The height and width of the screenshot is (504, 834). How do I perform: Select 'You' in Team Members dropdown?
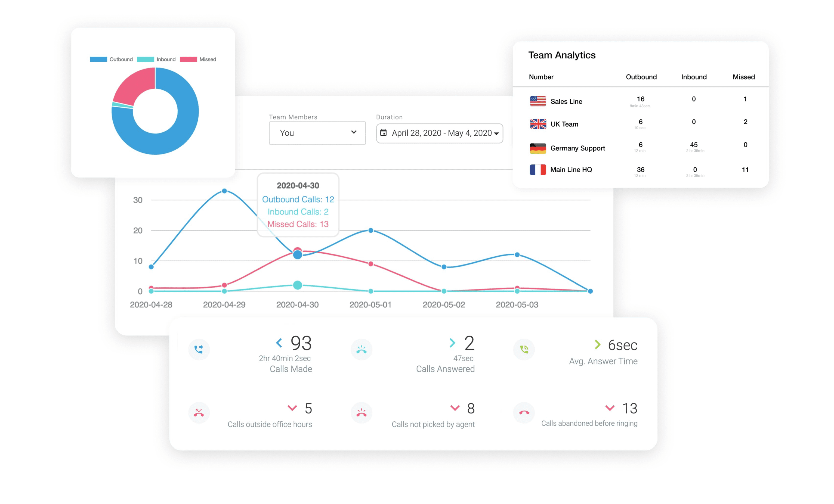pos(317,133)
